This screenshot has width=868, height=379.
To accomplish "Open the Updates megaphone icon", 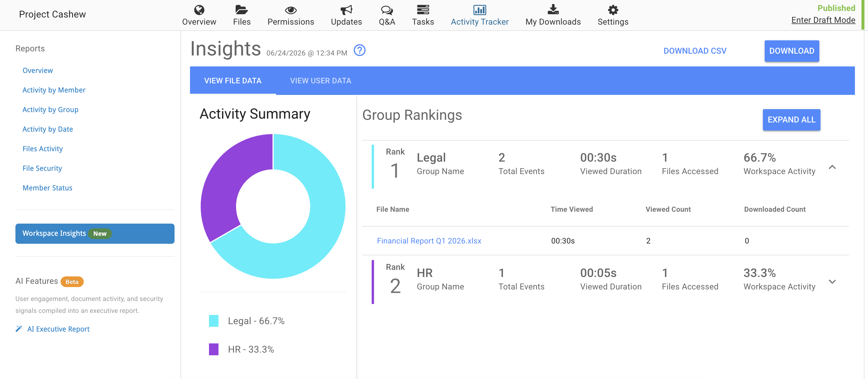I will pos(346,10).
